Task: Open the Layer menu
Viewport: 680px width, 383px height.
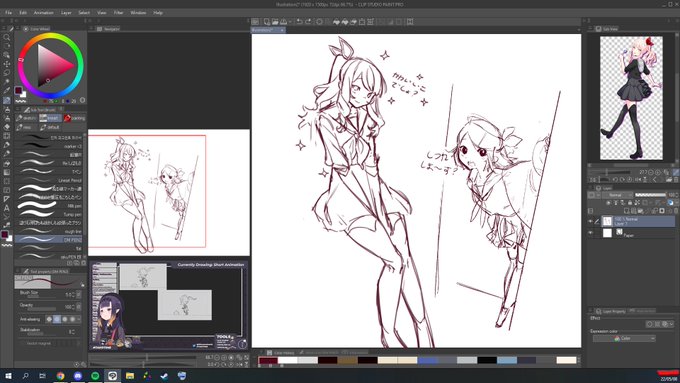Action: (x=66, y=13)
